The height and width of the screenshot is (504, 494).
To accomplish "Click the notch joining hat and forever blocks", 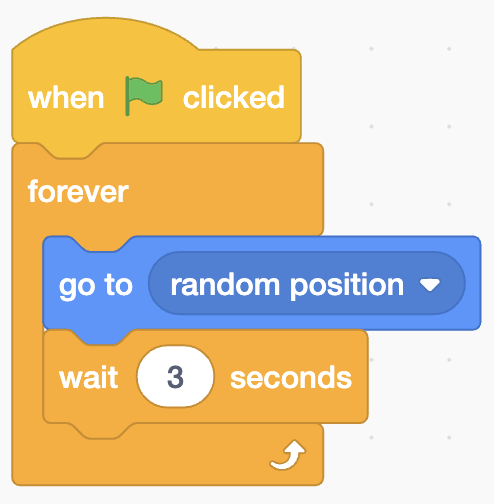I will coord(69,151).
